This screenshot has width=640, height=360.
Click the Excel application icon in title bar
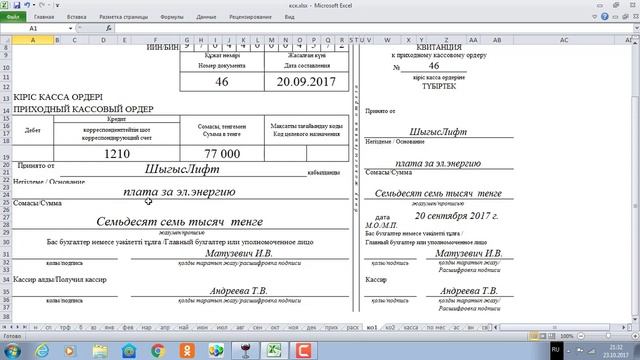coord(5,5)
